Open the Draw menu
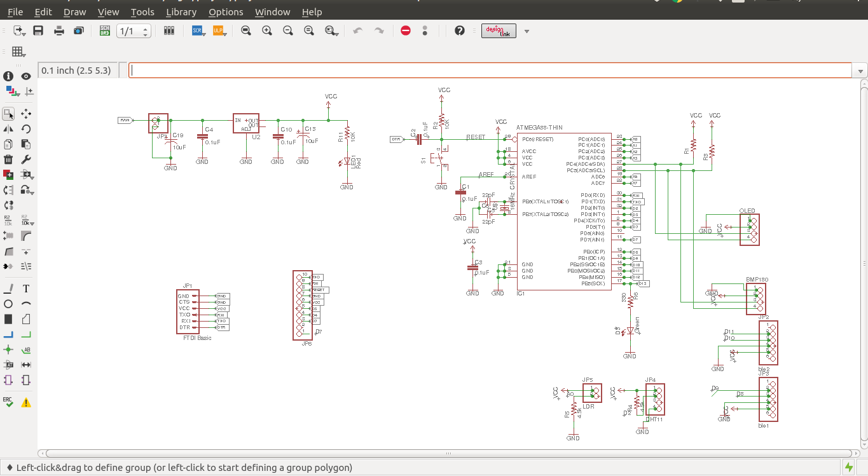The image size is (868, 476). coord(75,12)
